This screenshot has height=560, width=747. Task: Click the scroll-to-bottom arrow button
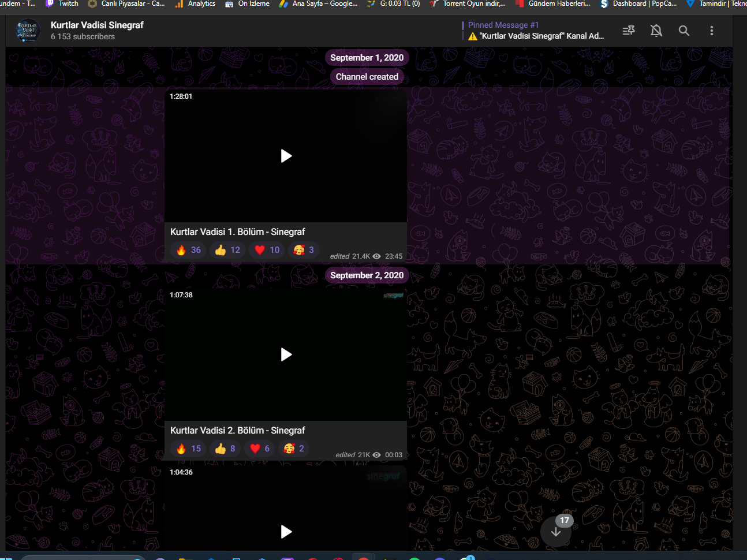pos(556,532)
